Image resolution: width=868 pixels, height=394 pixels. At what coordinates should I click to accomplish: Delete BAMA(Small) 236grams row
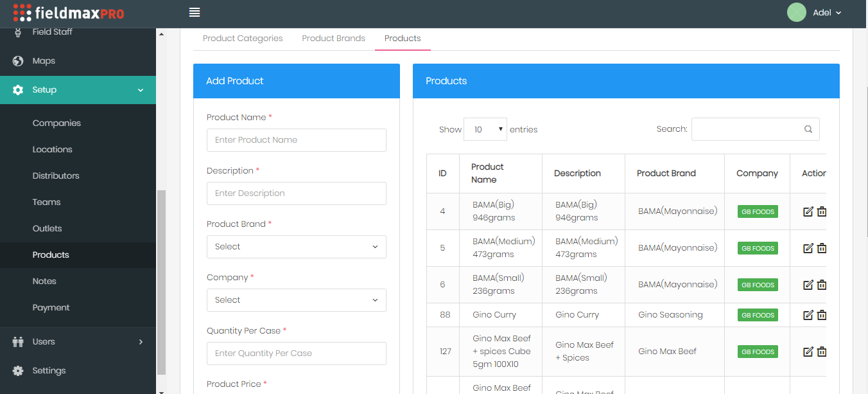tap(821, 285)
